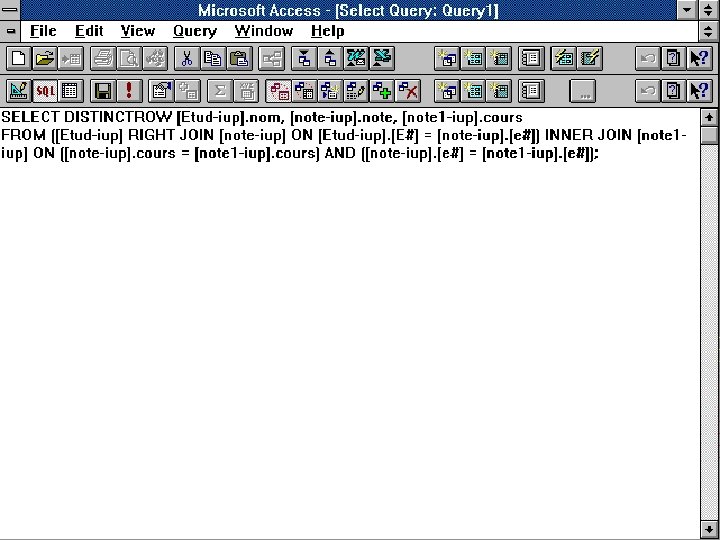
Task: Click New Report in the upper toolbar row
Action: coord(499,58)
